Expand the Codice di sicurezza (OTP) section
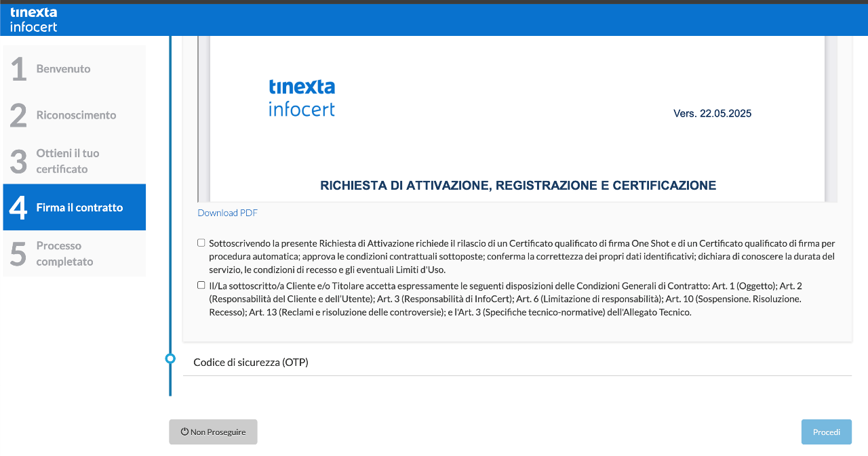 tap(251, 362)
